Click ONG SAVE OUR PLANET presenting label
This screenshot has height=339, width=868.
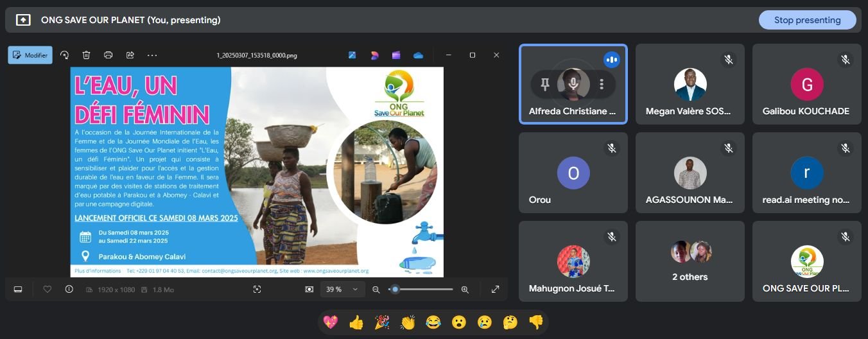[131, 20]
